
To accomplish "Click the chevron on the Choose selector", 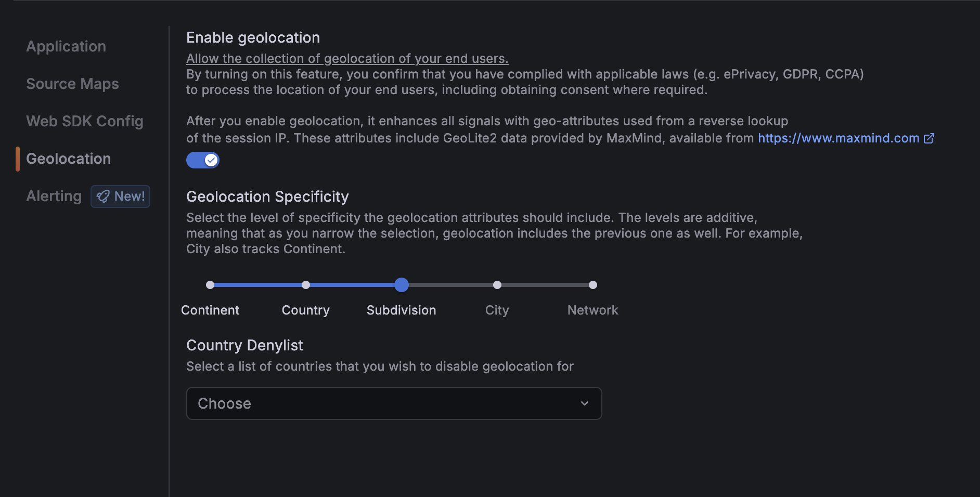I will [x=585, y=403].
